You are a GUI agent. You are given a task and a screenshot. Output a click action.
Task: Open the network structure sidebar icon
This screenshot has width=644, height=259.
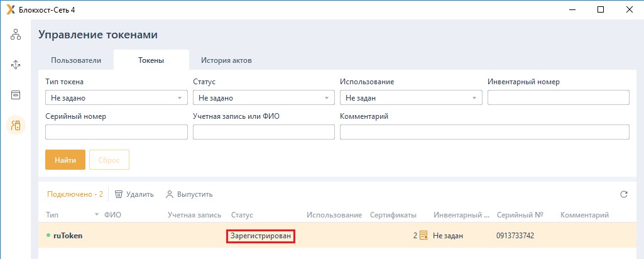point(16,35)
